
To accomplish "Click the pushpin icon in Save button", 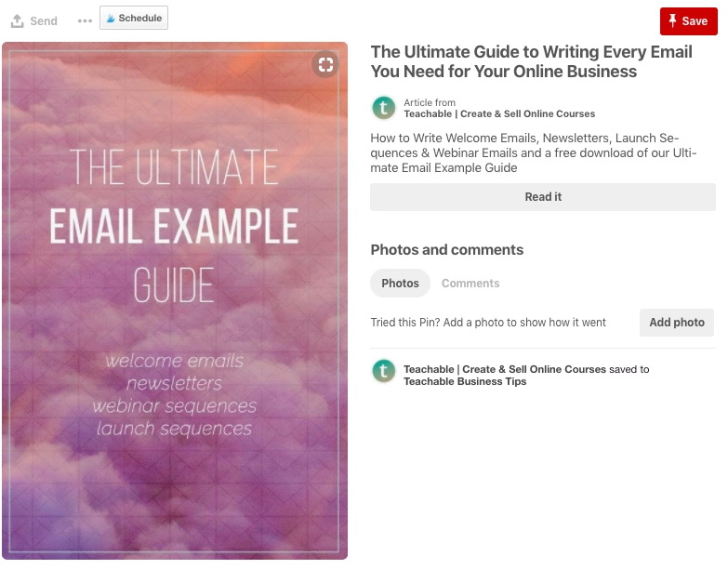I will tap(672, 20).
